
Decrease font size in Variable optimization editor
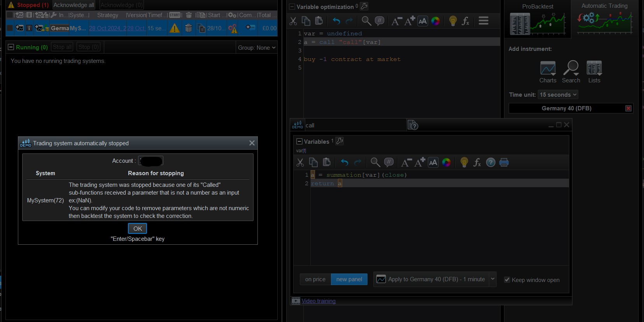tap(396, 21)
